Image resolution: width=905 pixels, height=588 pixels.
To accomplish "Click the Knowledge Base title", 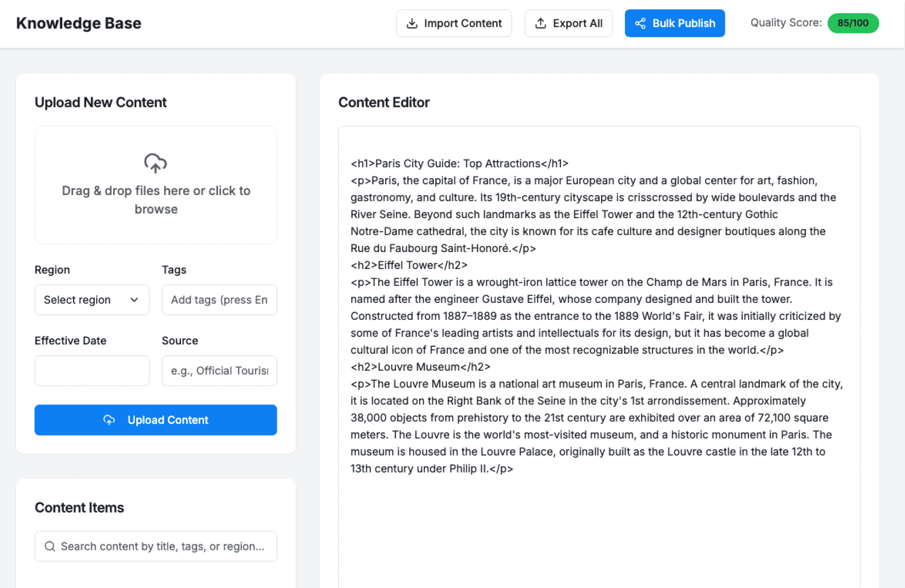I will point(79,23).
